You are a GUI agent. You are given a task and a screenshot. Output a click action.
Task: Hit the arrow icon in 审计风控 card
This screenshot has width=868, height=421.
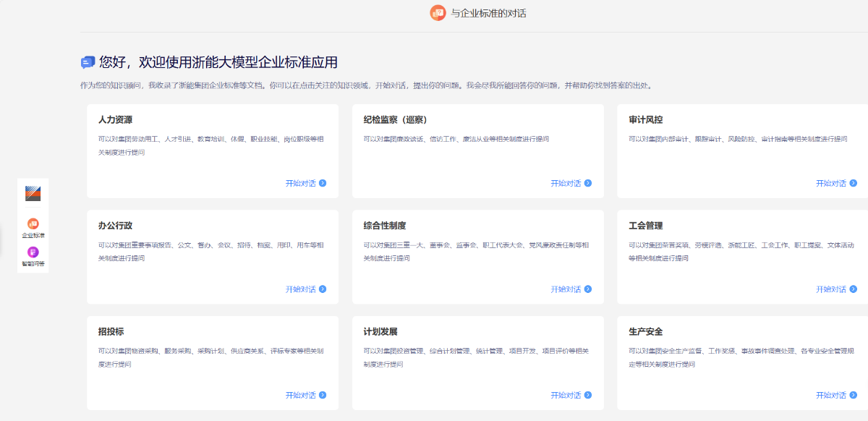click(x=854, y=183)
